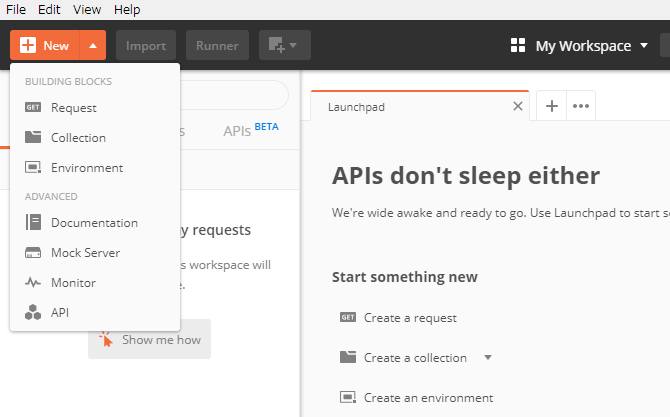Open the File menu
Viewport: 670px width, 417px height.
click(x=16, y=9)
